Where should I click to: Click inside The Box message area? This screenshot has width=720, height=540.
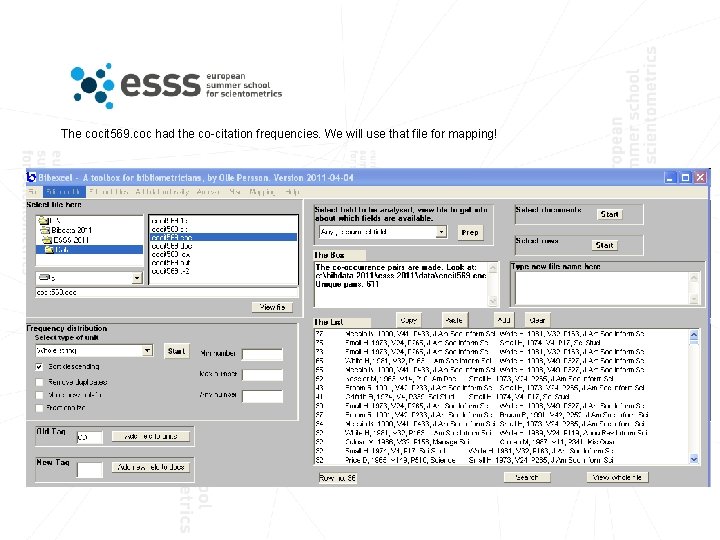tap(400, 285)
